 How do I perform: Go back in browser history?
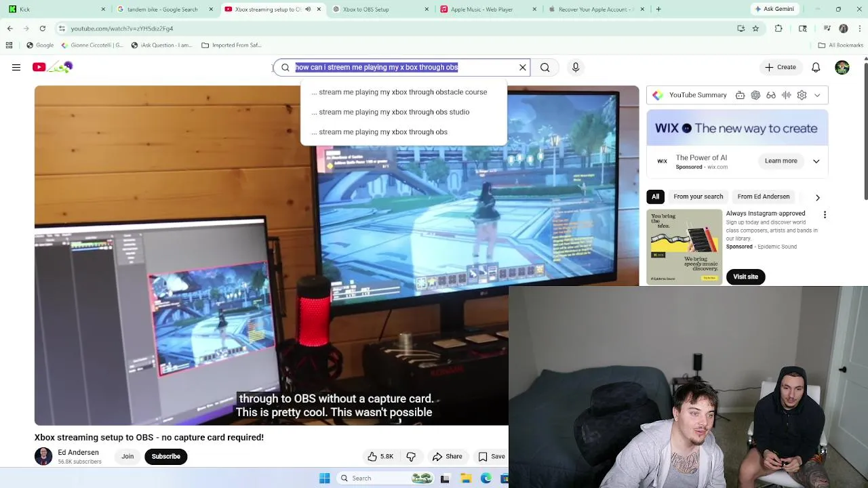pos(9,28)
